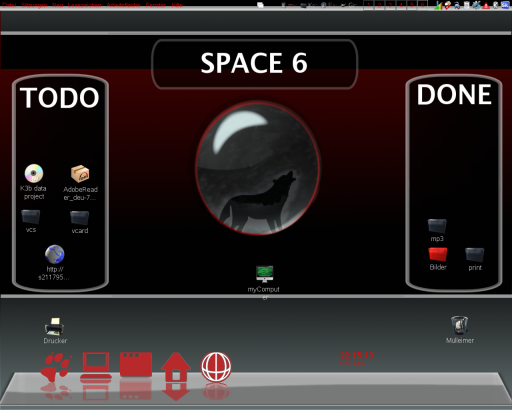Open the vcard folder
The image size is (512, 410).
79,218
